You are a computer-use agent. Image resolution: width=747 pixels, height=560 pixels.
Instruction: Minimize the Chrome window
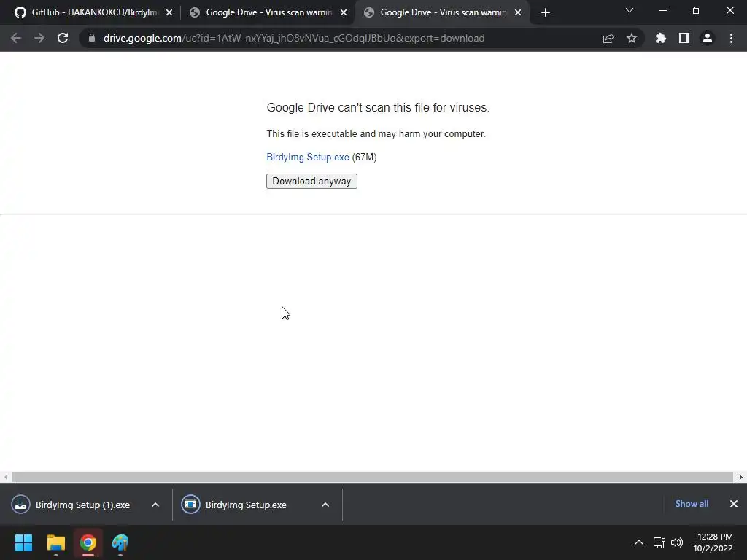tap(662, 10)
